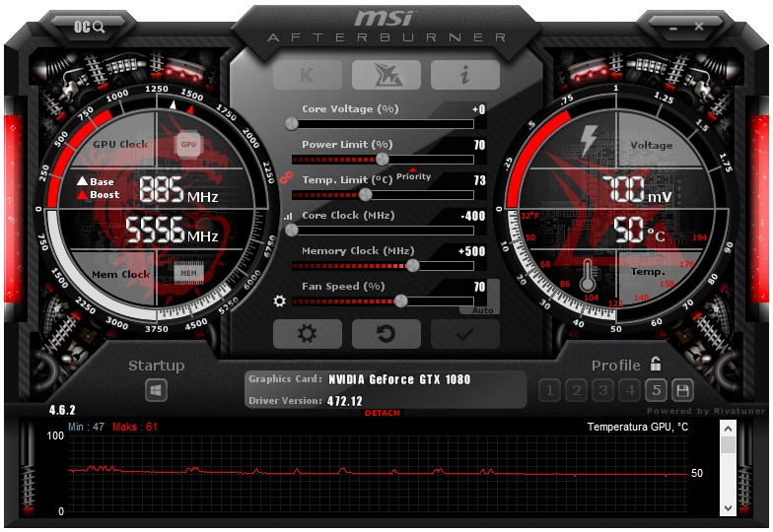Screen dimensions: 773x532
Task: Click the 700 mV voltage readout
Action: [x=637, y=189]
